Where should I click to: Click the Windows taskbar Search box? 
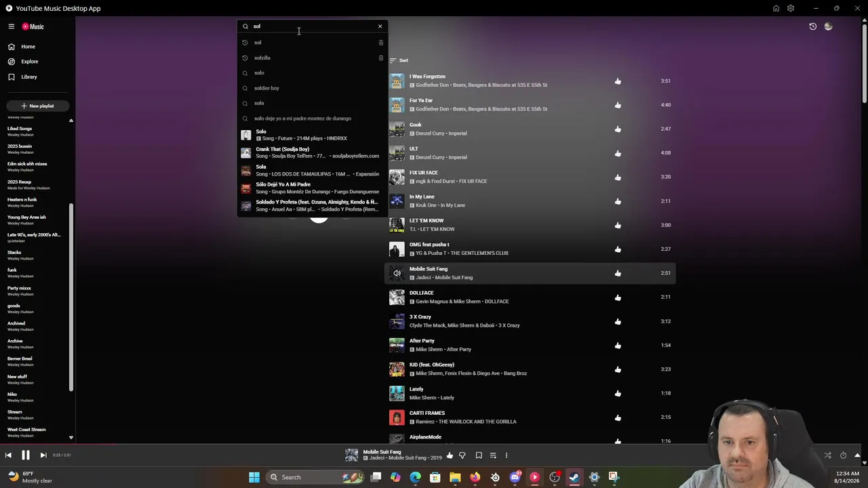coord(316,477)
